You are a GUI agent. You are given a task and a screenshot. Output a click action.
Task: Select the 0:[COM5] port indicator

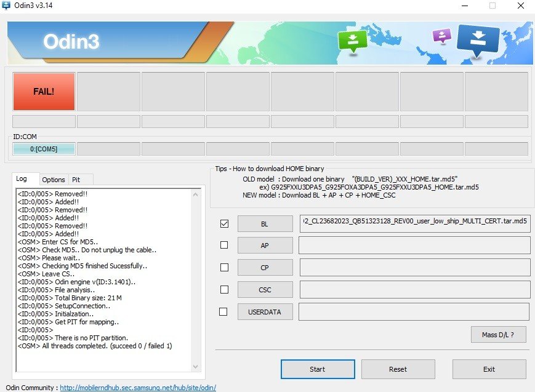(44, 149)
